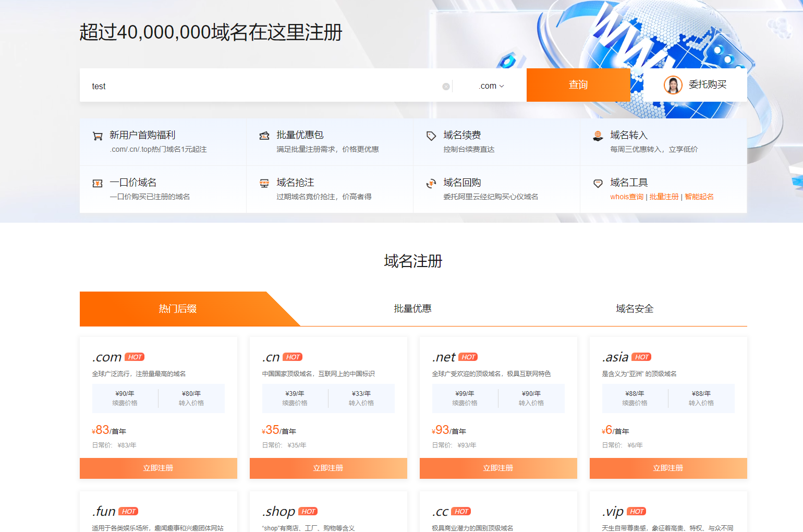The height and width of the screenshot is (532, 803).
Task: Open the .com suffix dropdown
Action: point(491,86)
